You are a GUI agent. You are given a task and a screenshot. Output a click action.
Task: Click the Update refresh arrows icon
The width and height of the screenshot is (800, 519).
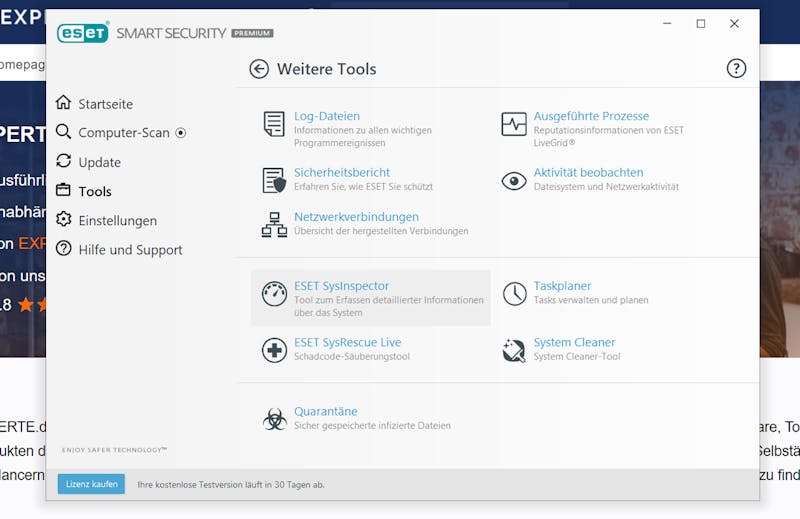pos(63,161)
